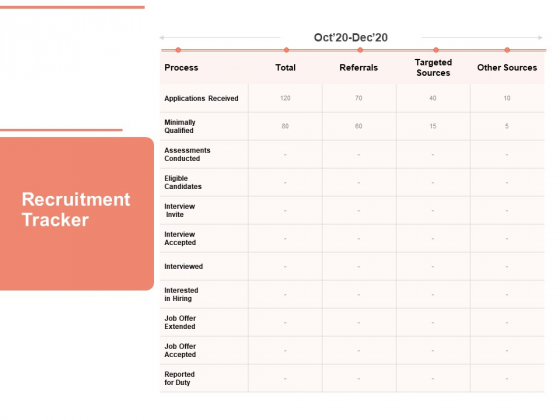Image resolution: width=560 pixels, height=420 pixels.
Task: Click the Total column header
Action: [x=285, y=68]
